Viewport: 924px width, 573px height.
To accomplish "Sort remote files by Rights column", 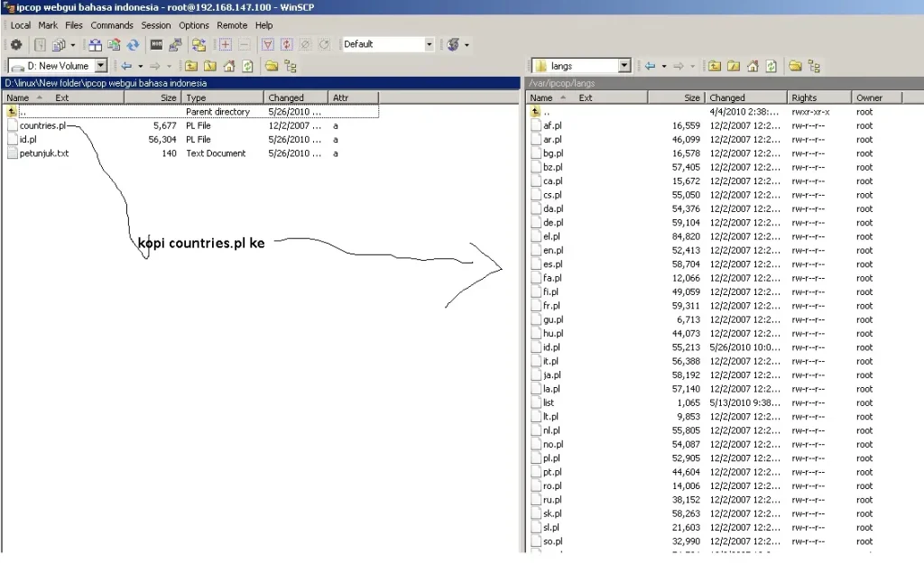I will pos(819,97).
